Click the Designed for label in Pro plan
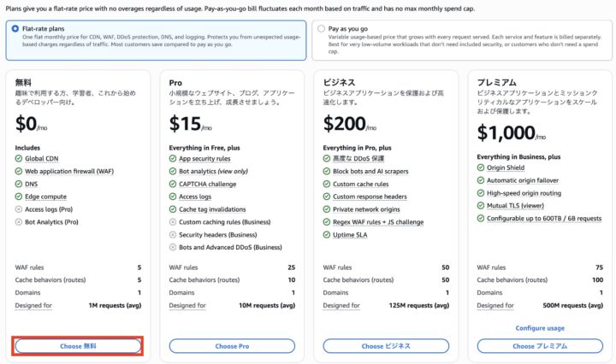This screenshot has width=616, height=364. point(187,306)
